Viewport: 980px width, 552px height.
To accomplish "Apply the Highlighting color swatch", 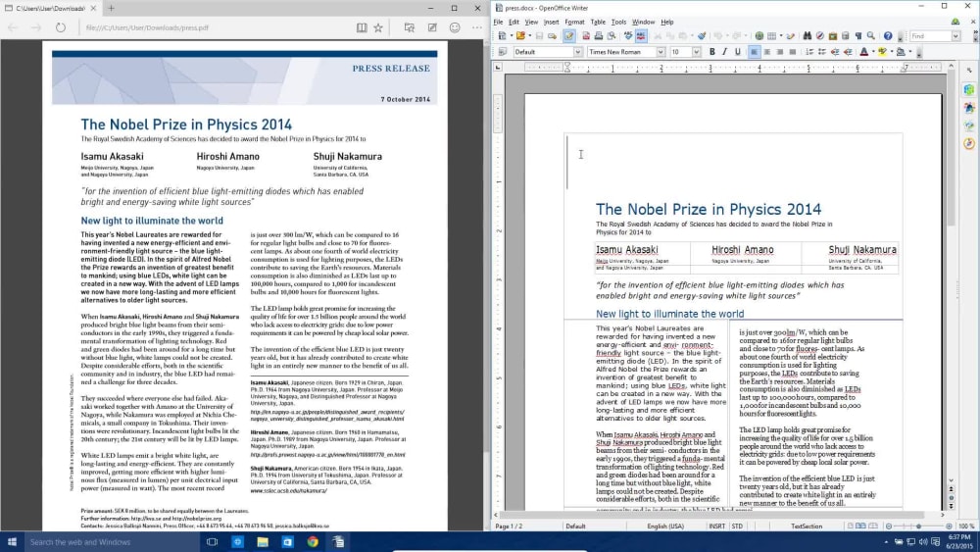I will (883, 52).
